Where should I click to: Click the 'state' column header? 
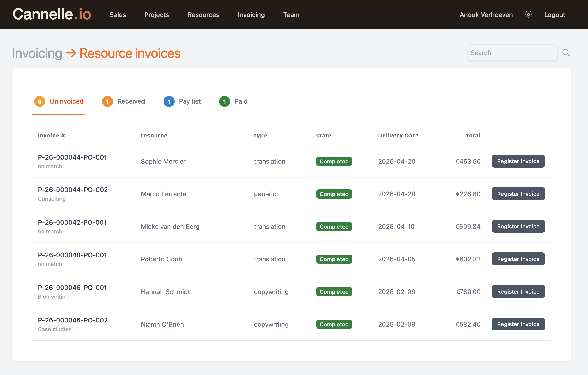[324, 135]
